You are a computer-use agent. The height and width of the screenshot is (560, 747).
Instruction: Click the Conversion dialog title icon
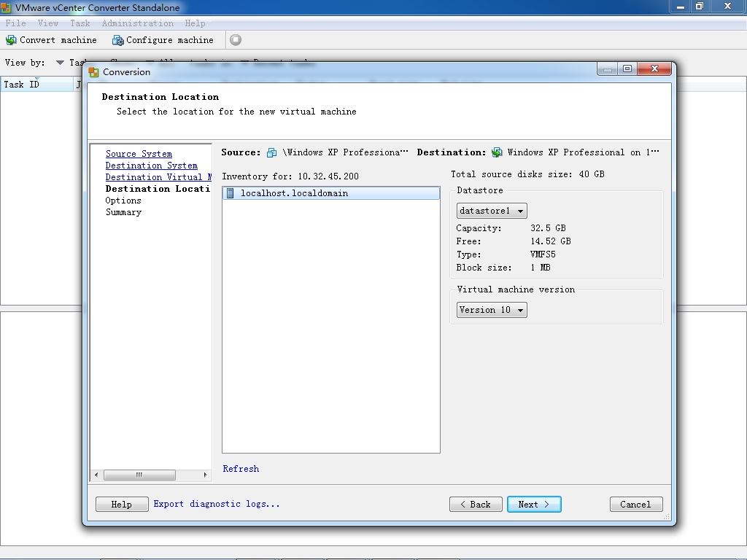point(94,72)
